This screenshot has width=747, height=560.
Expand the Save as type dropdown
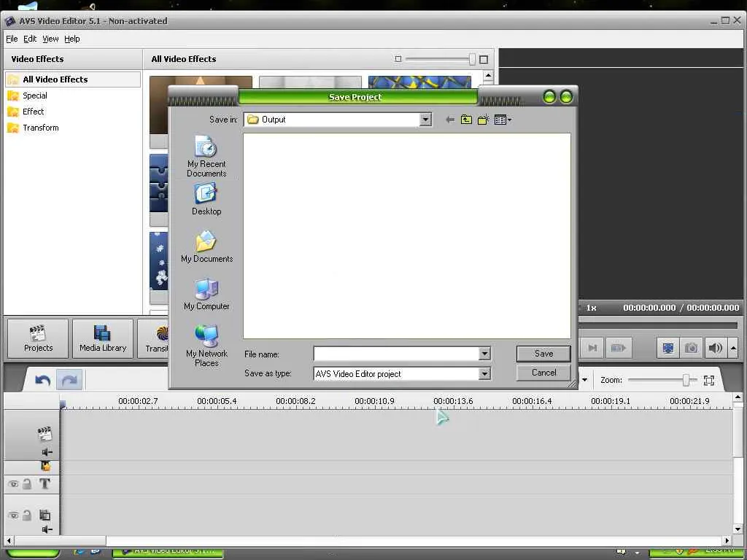tap(484, 374)
